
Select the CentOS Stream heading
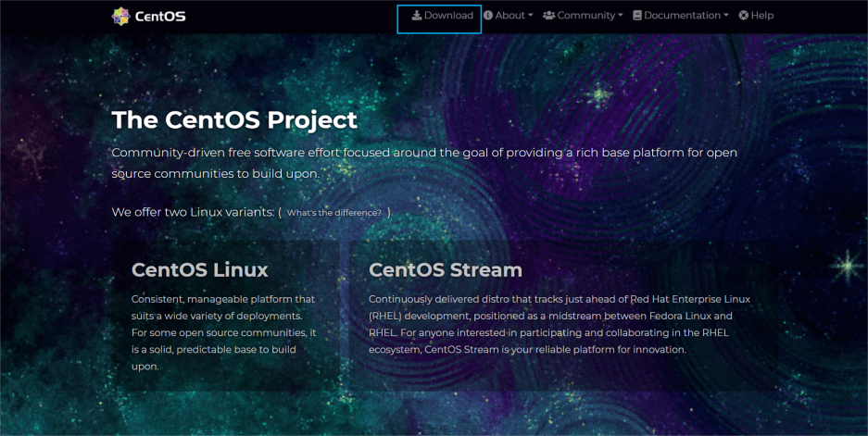(x=446, y=269)
